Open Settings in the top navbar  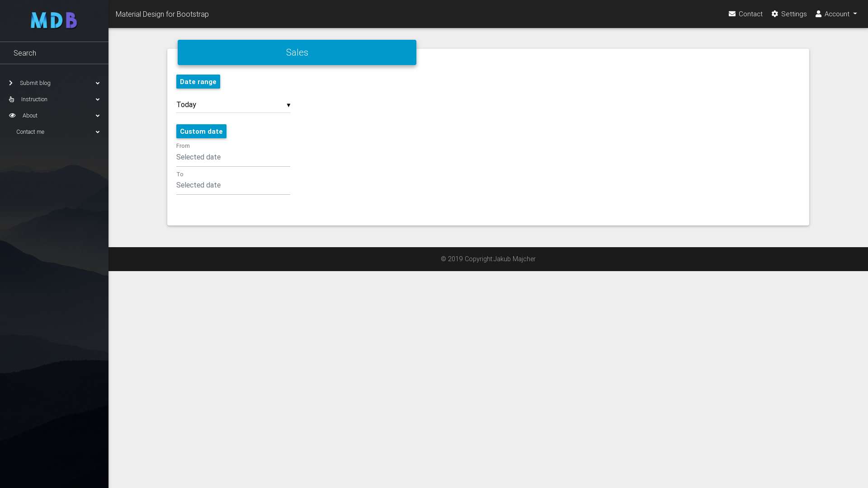tap(789, 14)
